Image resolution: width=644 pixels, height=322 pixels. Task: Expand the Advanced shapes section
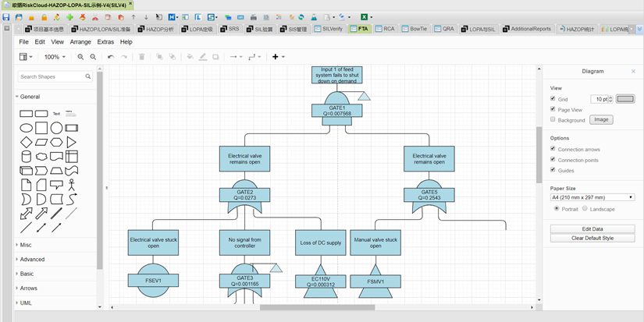tap(32, 259)
